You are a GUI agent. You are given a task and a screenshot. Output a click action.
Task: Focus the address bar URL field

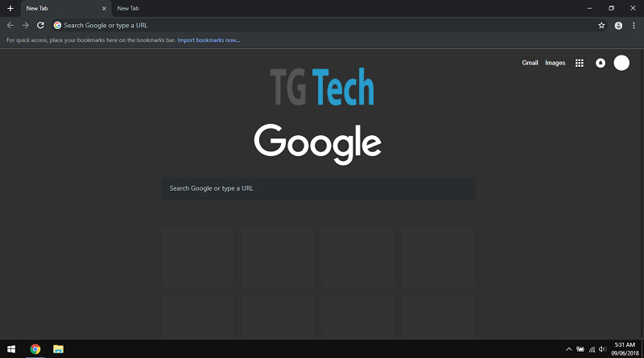pyautogui.click(x=328, y=26)
